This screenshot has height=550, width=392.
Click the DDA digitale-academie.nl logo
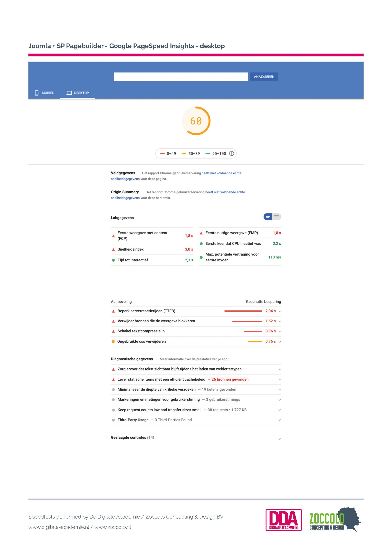284,520
